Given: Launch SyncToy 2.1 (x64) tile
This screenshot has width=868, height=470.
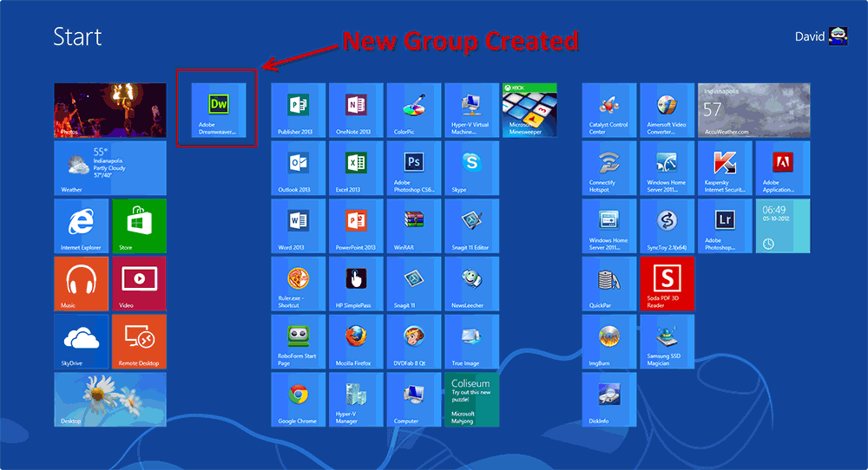Looking at the screenshot, I should (x=667, y=226).
